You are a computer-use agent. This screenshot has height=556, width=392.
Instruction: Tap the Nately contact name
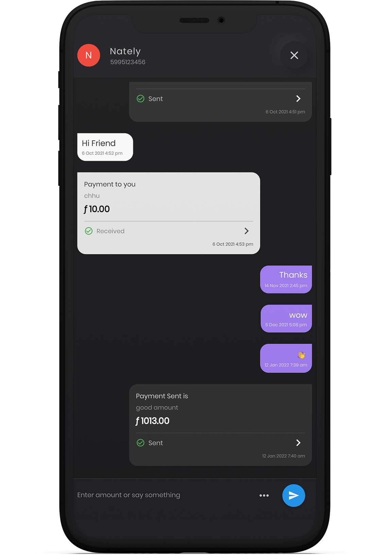[x=125, y=51]
